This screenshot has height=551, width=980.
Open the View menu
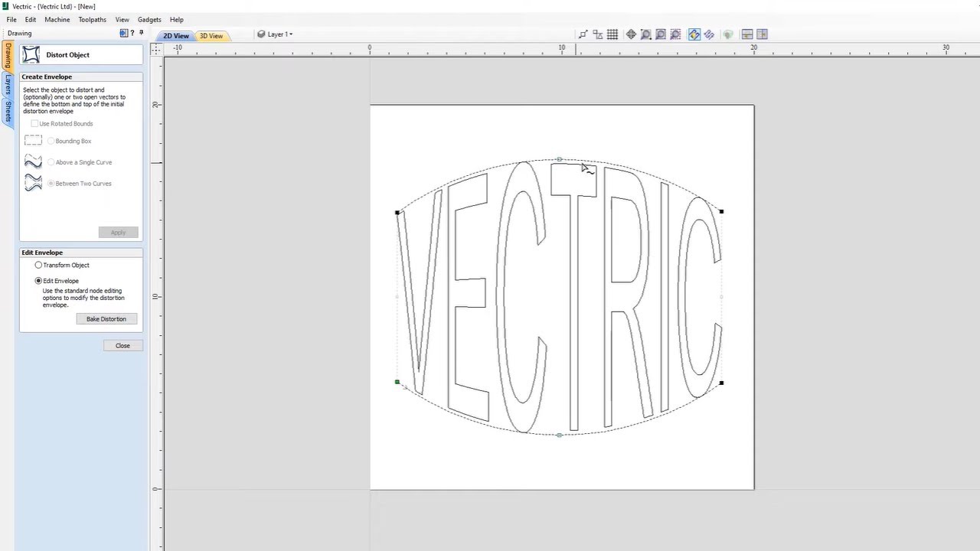pos(122,19)
